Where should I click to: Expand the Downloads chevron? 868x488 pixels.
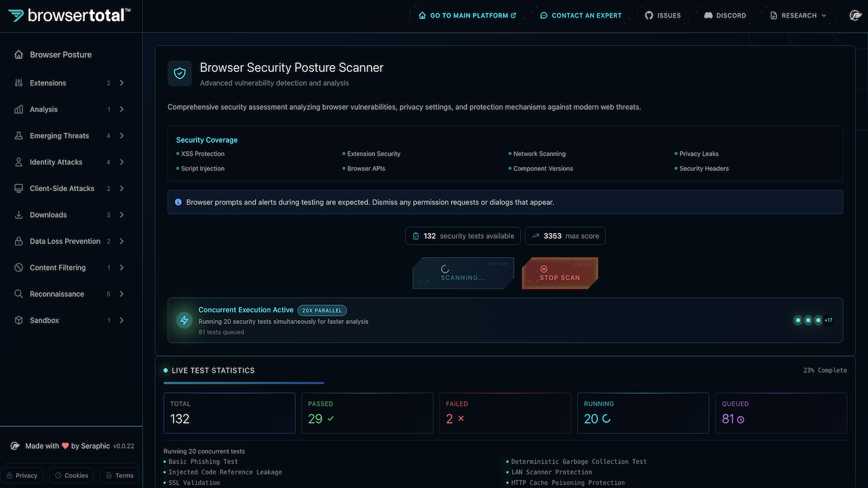tap(122, 215)
